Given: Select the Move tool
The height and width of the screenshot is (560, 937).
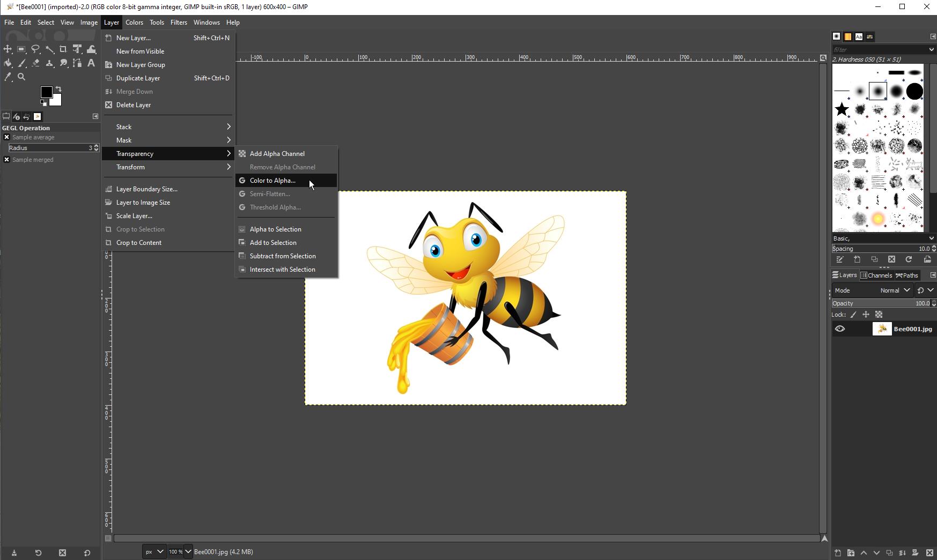Looking at the screenshot, I should (8, 49).
